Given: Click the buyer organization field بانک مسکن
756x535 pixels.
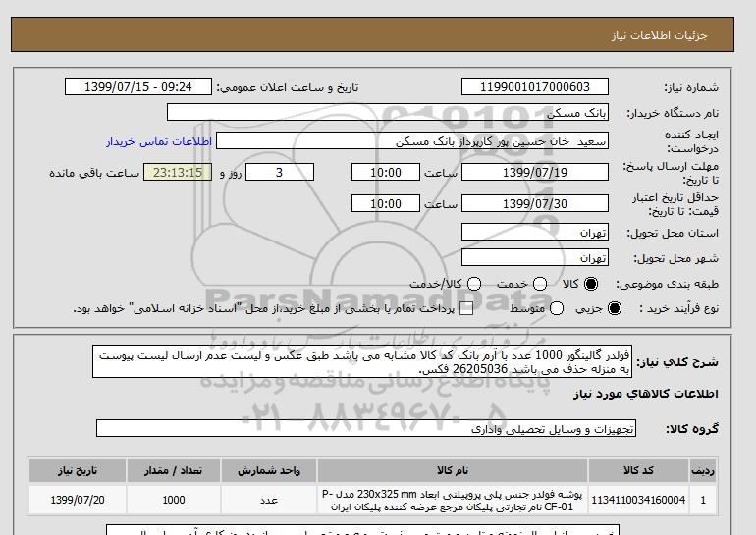Looking at the screenshot, I should [388, 112].
